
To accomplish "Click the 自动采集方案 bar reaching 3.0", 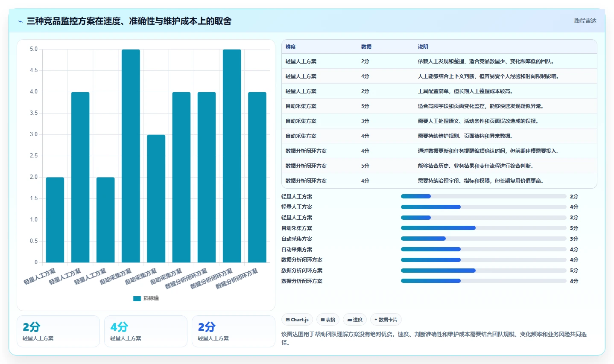I will coord(156,198).
